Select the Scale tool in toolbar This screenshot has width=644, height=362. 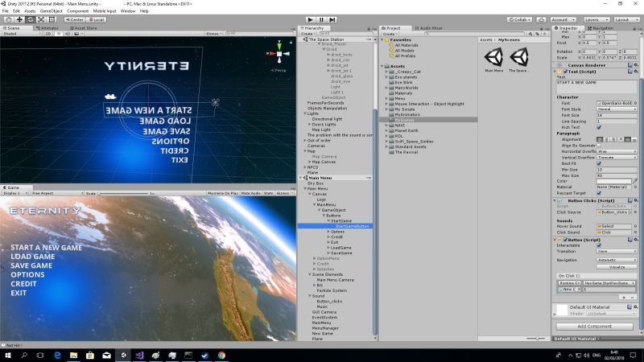[41, 19]
